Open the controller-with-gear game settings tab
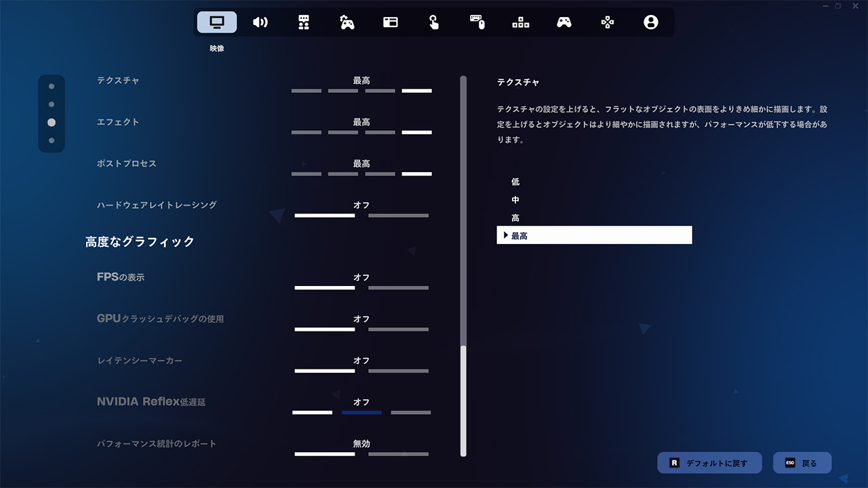The height and width of the screenshot is (488, 868). pyautogui.click(x=347, y=22)
